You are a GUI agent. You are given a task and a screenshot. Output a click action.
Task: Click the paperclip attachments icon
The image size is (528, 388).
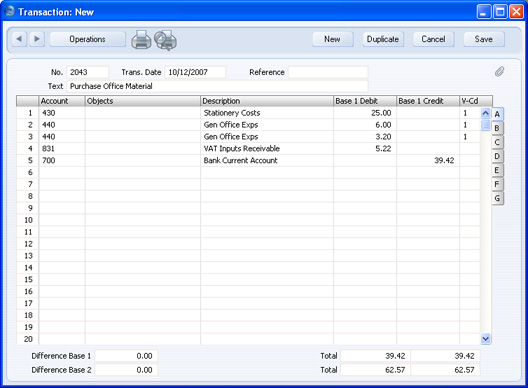[x=499, y=71]
